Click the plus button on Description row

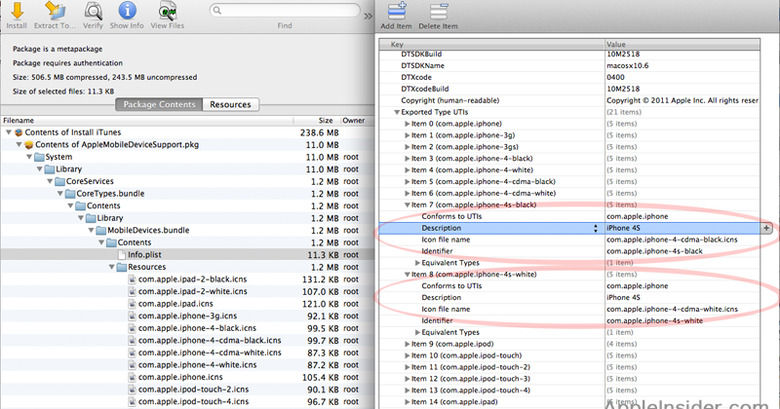(767, 228)
